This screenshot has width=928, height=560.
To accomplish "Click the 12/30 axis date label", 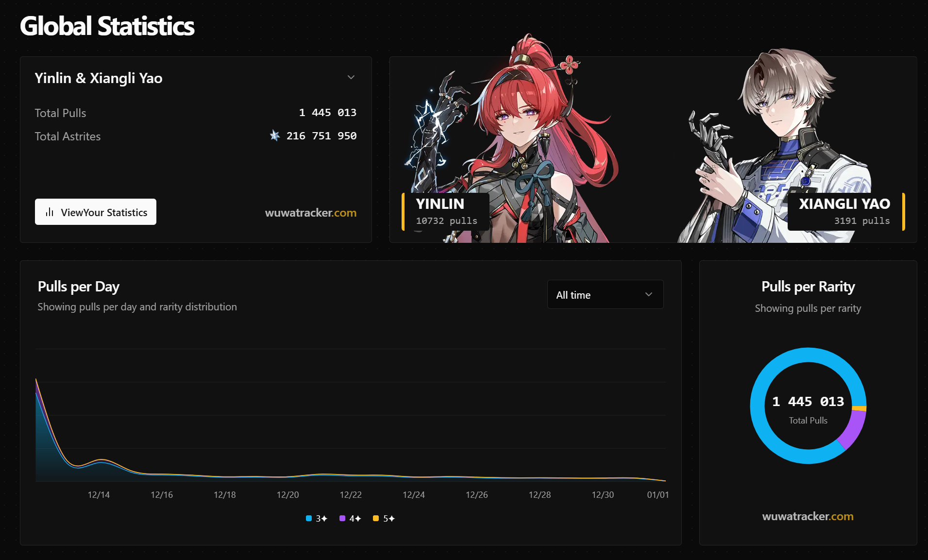I will (x=603, y=494).
